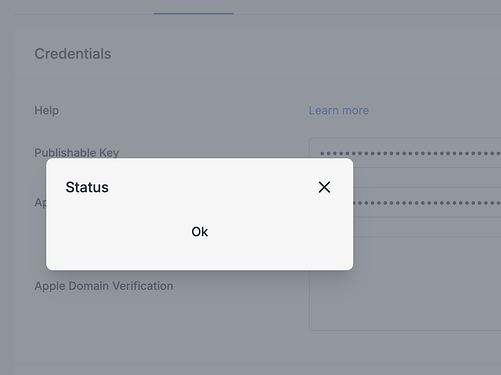The width and height of the screenshot is (501, 375).
Task: Click the Publishable Key field label
Action: [x=77, y=152]
